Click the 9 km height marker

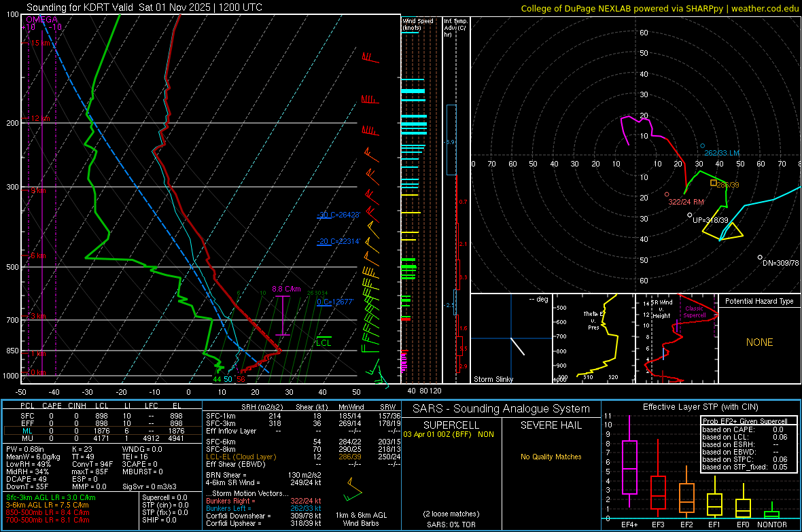point(38,190)
